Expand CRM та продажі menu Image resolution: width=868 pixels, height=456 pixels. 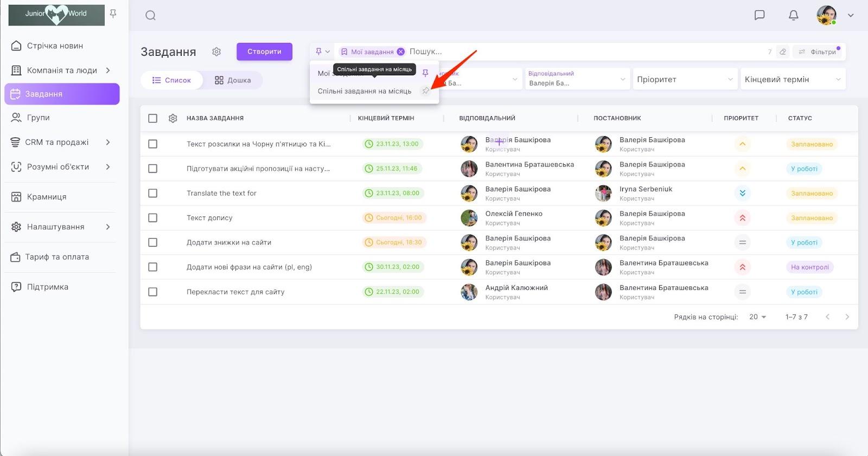[x=62, y=142]
